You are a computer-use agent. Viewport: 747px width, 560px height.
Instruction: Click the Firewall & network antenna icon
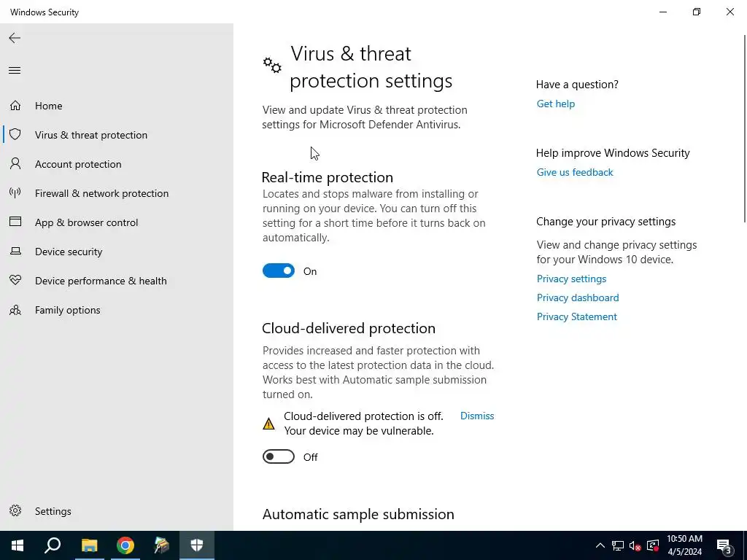pyautogui.click(x=15, y=192)
